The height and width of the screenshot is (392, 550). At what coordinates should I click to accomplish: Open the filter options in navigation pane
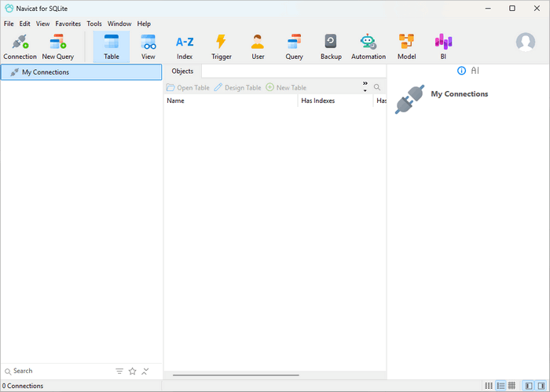point(119,371)
